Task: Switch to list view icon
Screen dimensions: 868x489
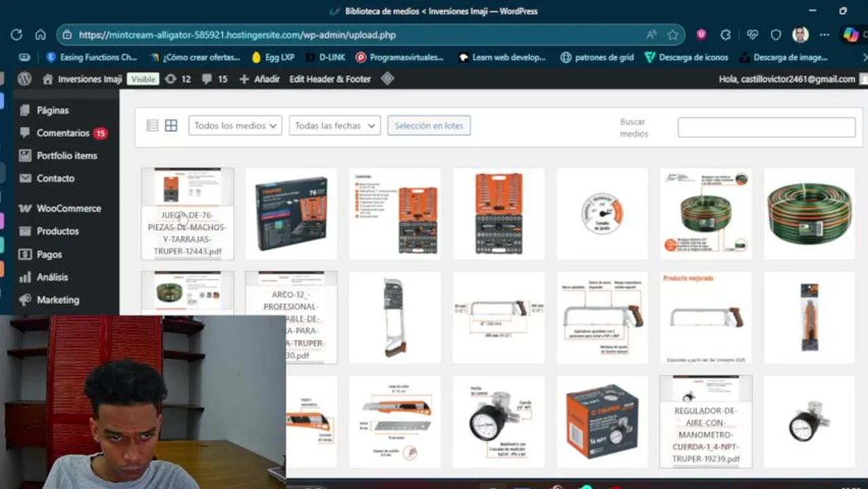Action: [152, 126]
